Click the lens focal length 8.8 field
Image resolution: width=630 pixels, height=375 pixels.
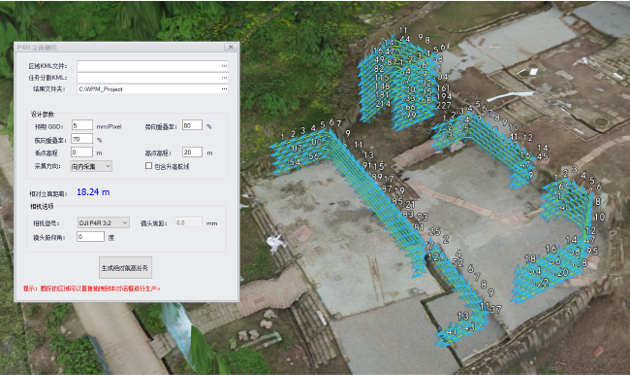[x=188, y=222]
